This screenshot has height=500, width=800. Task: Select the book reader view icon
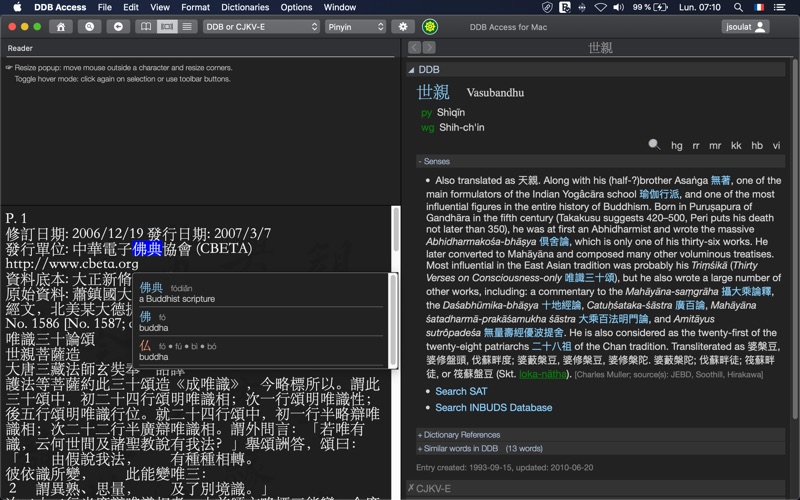146,27
